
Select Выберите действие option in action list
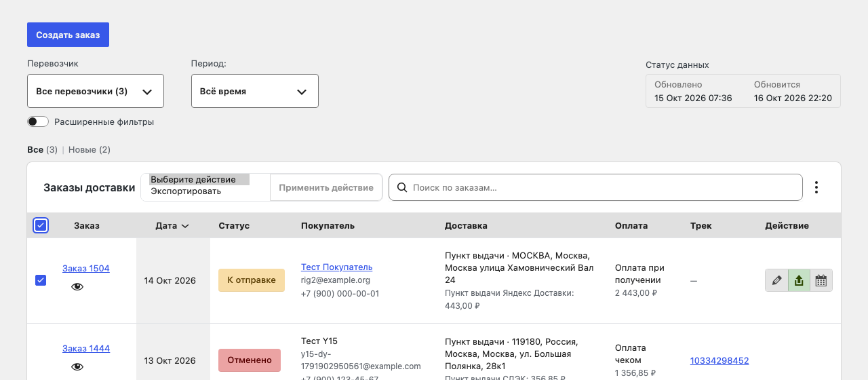click(199, 180)
